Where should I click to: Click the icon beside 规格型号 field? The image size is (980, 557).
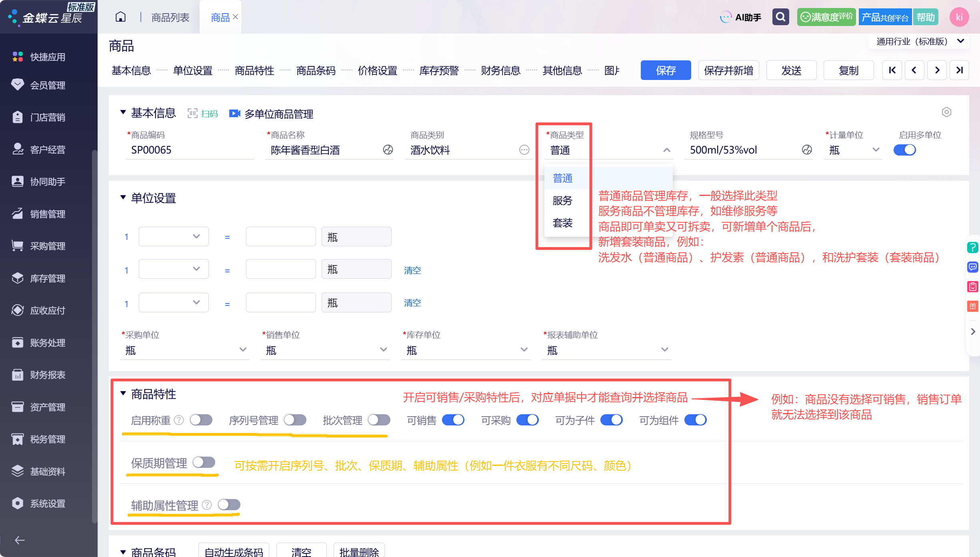pos(807,150)
